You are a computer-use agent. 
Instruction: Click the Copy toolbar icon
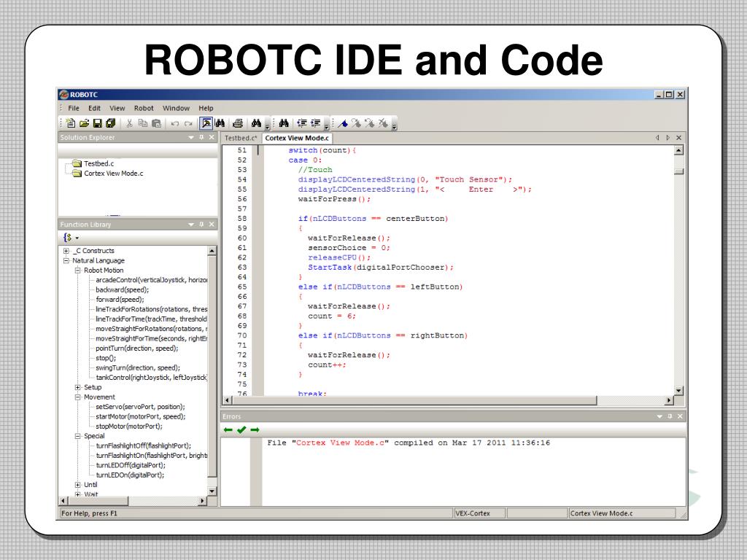pyautogui.click(x=142, y=123)
